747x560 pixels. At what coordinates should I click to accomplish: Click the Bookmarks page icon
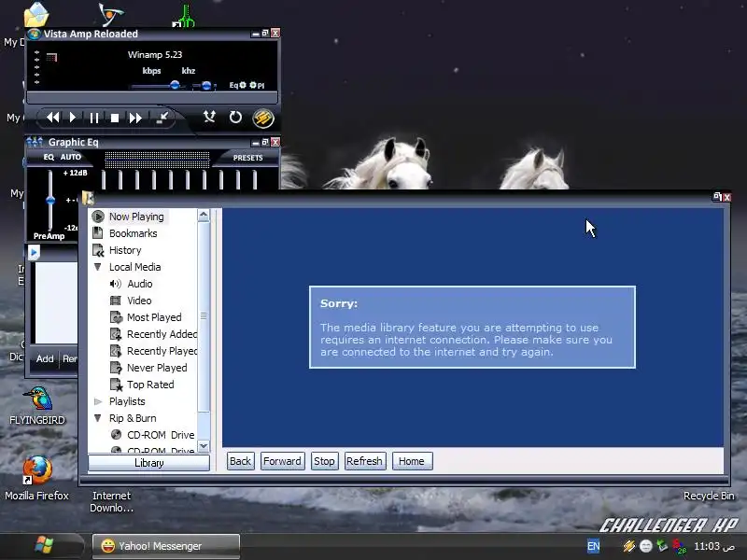(98, 232)
